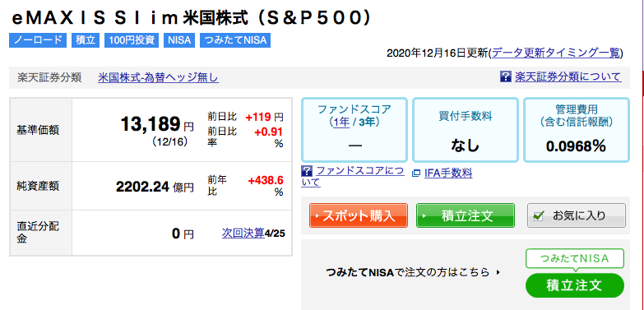This screenshot has height=310, width=644.
Task: Click the external link icon beside IFA手数料
Action: (416, 174)
